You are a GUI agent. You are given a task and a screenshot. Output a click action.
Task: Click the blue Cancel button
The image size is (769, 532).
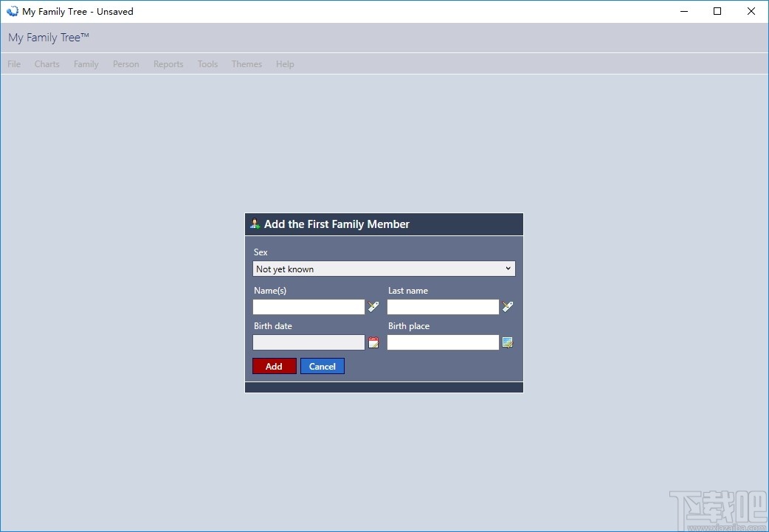pos(323,366)
